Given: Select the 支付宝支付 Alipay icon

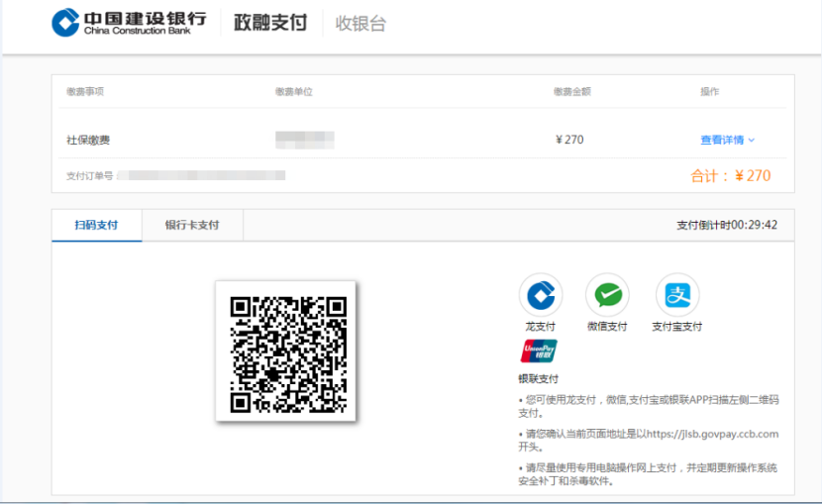Looking at the screenshot, I should coord(677,295).
